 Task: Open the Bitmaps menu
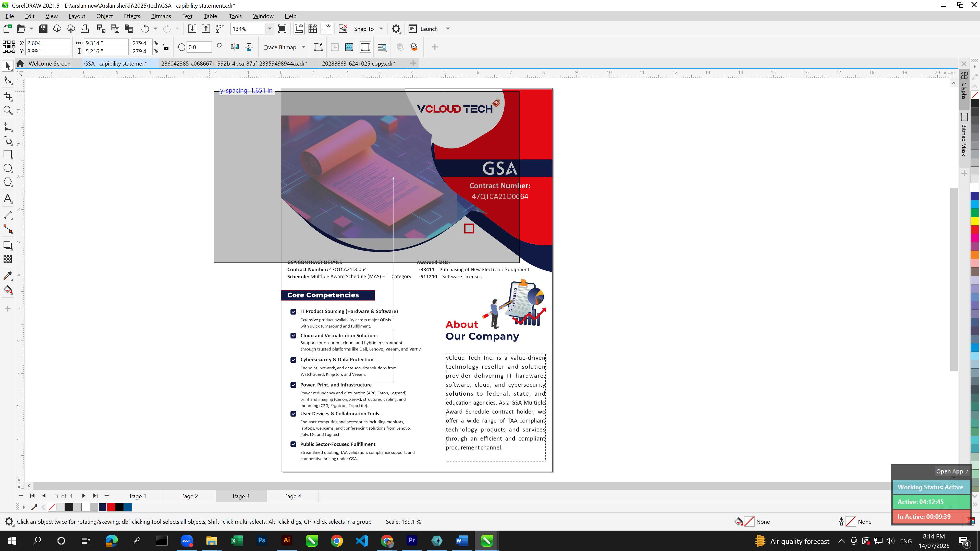[161, 16]
